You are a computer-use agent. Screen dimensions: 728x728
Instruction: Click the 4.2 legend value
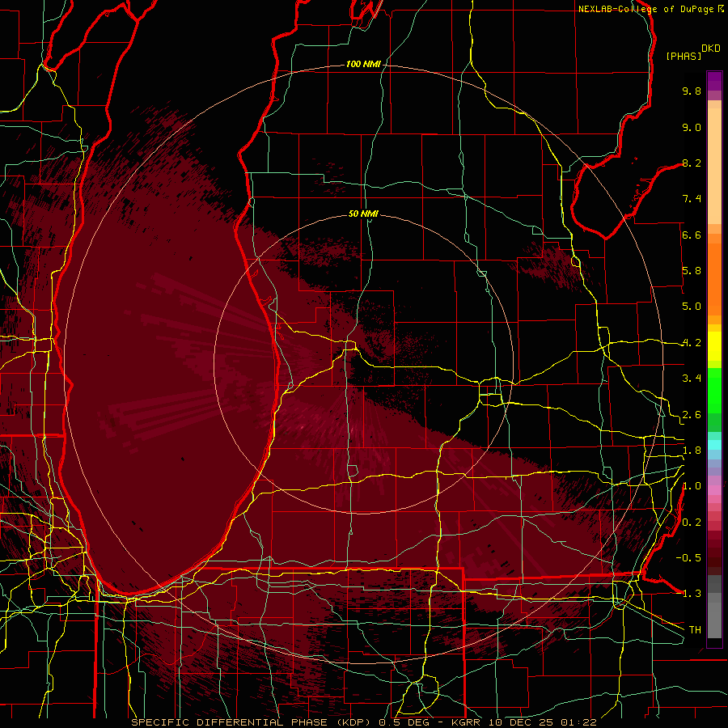[x=692, y=343]
